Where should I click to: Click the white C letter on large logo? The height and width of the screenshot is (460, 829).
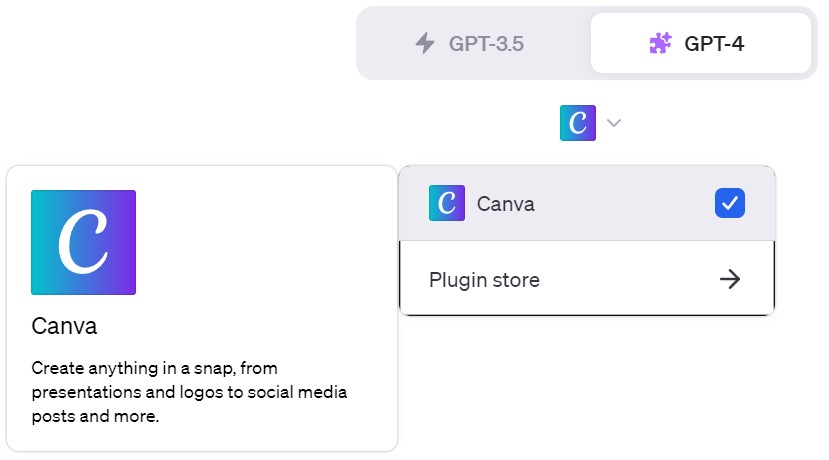coord(82,242)
